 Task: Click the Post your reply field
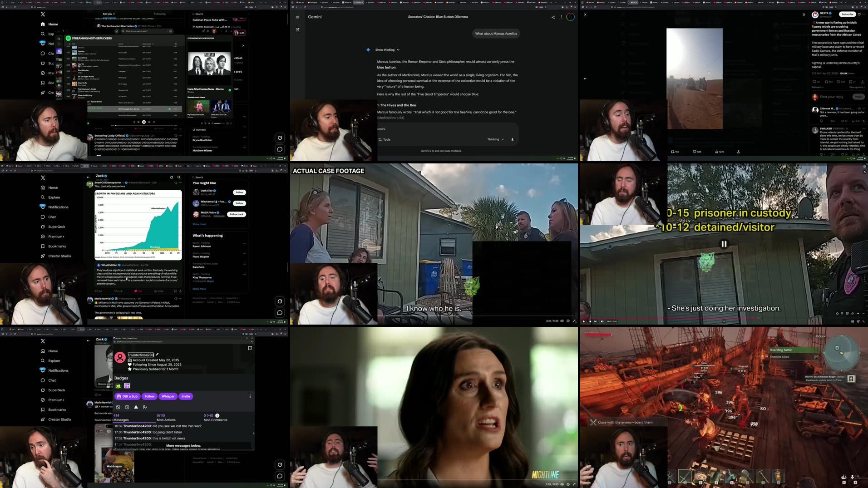832,97
